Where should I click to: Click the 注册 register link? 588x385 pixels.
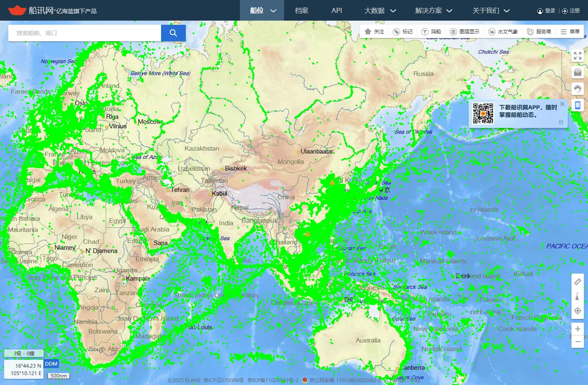point(575,11)
